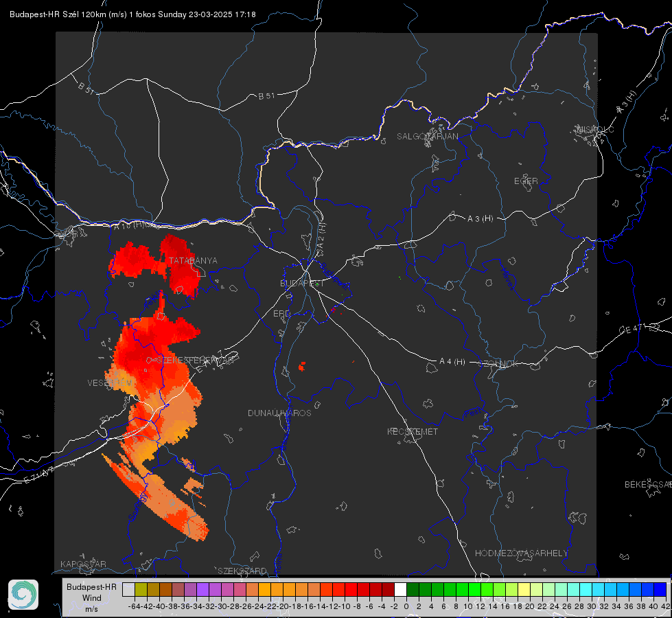Click the B 51 label at upper left

coord(86,88)
